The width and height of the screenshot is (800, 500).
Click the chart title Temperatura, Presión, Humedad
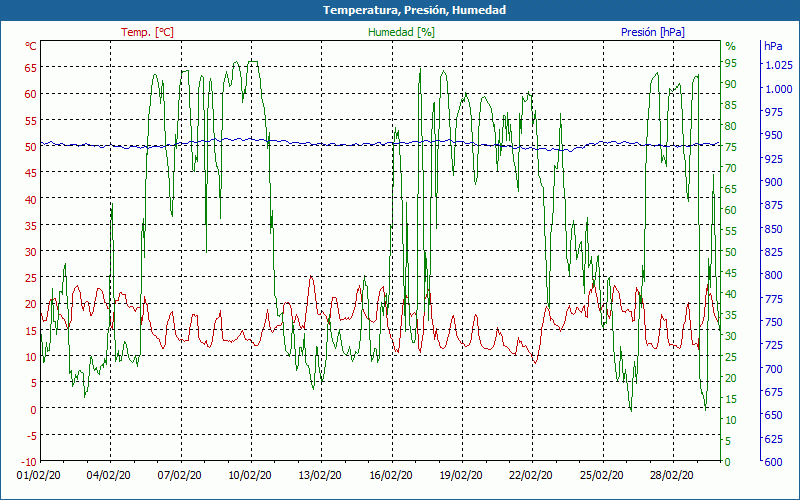click(414, 10)
